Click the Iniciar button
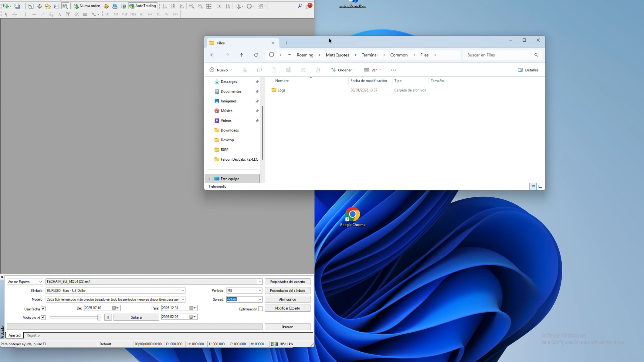 287,327
